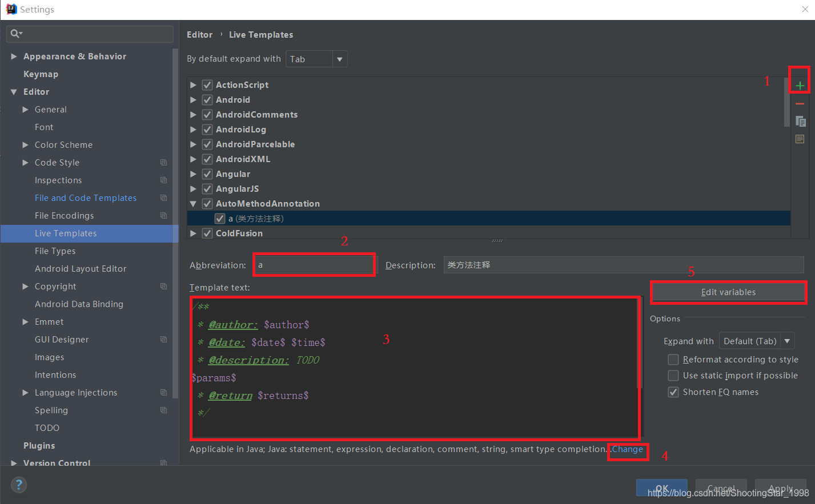
Task: Click project-level icon beside Language Injections
Action: [164, 393]
